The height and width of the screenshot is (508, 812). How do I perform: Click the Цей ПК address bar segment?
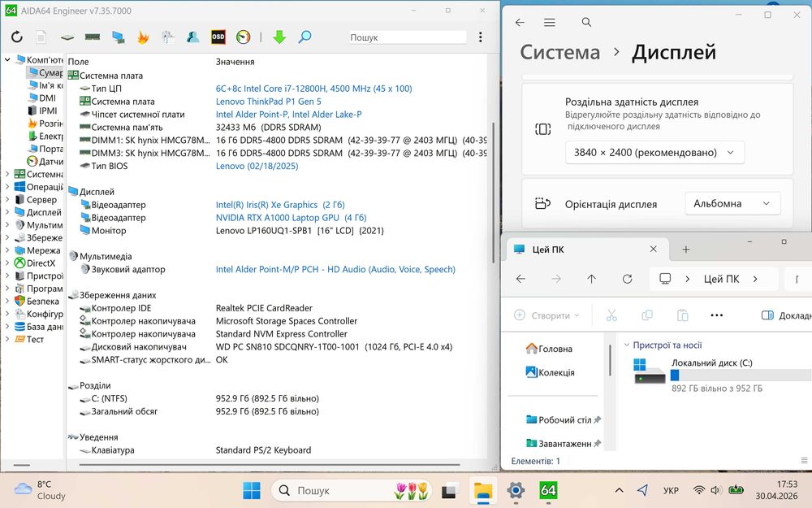click(721, 279)
